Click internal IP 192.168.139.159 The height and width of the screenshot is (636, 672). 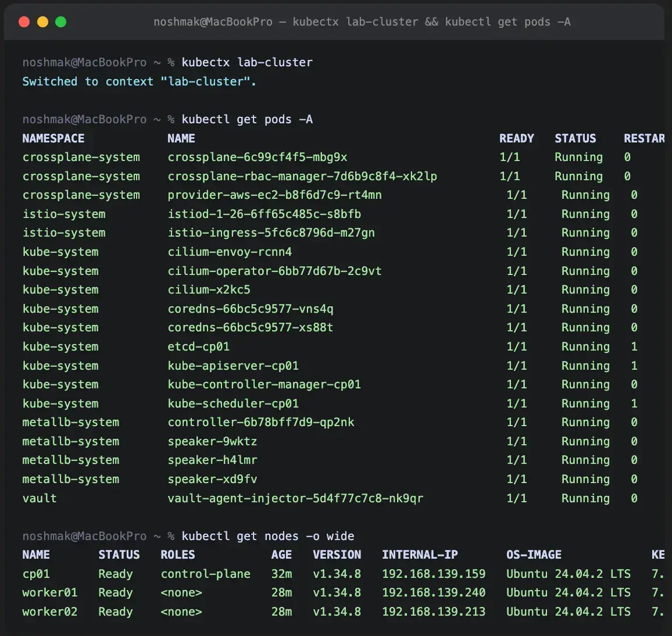coord(434,574)
